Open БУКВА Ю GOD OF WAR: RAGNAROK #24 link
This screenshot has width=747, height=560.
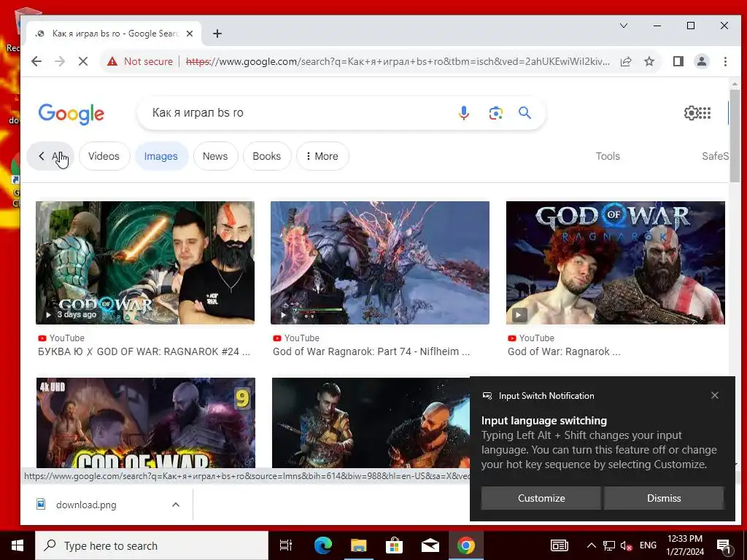tap(144, 352)
